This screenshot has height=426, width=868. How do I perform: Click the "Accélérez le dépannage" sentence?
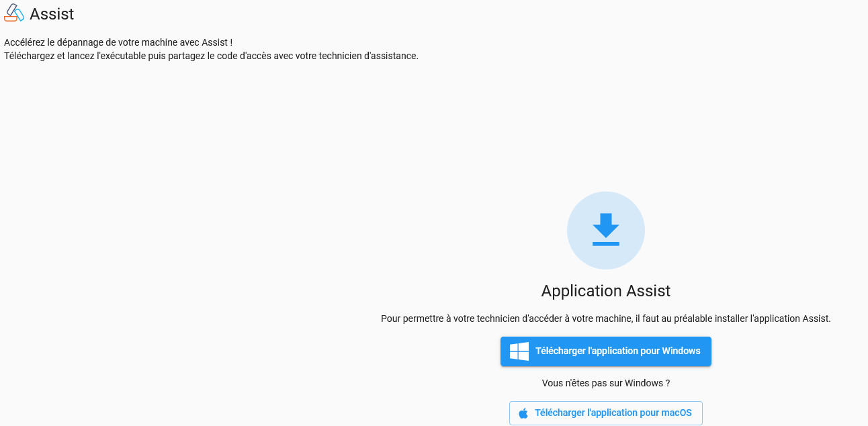[x=118, y=42]
